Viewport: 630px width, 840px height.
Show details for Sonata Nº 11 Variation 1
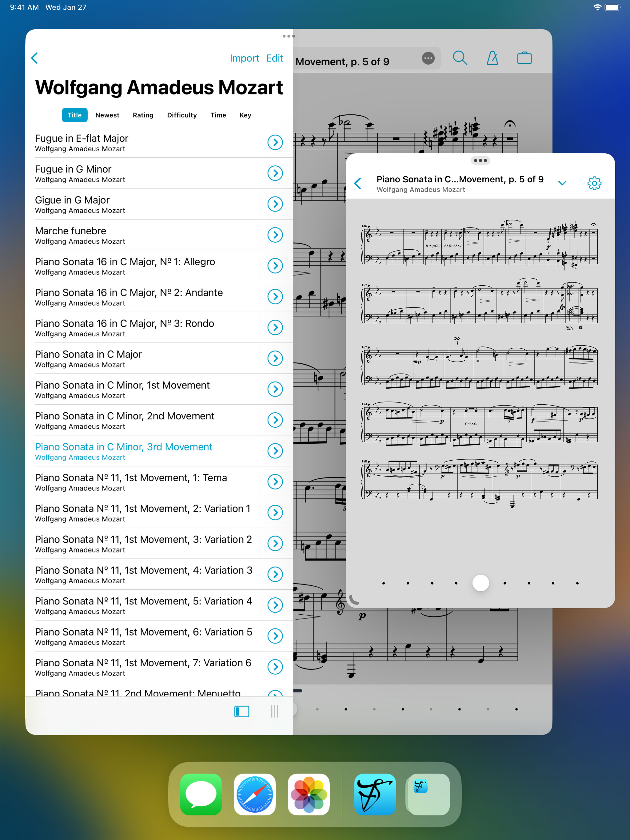(x=275, y=513)
